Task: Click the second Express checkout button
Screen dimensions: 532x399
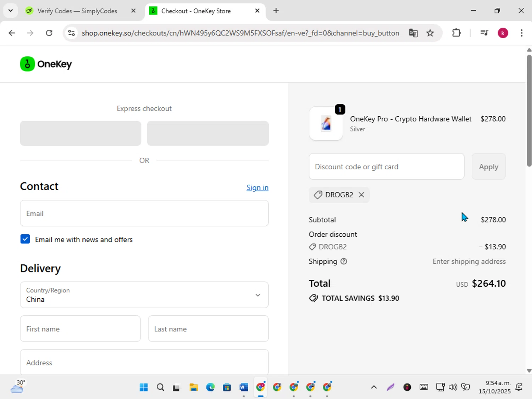Action: click(x=208, y=133)
